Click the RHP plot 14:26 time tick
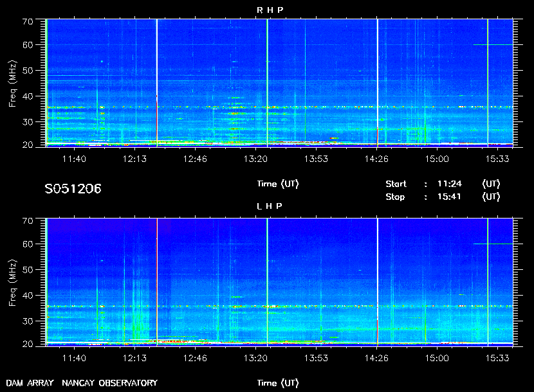Image resolution: width=534 pixels, height=392 pixels. [376, 159]
